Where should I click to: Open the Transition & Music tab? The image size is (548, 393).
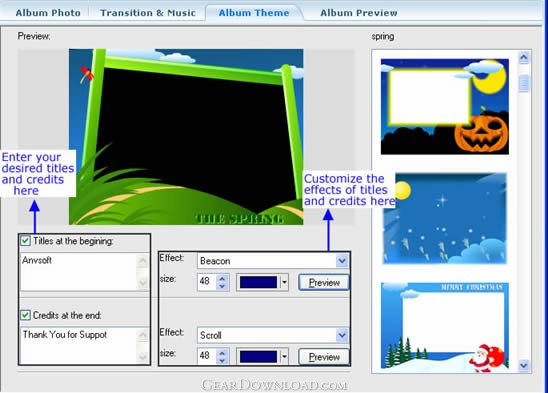[147, 13]
